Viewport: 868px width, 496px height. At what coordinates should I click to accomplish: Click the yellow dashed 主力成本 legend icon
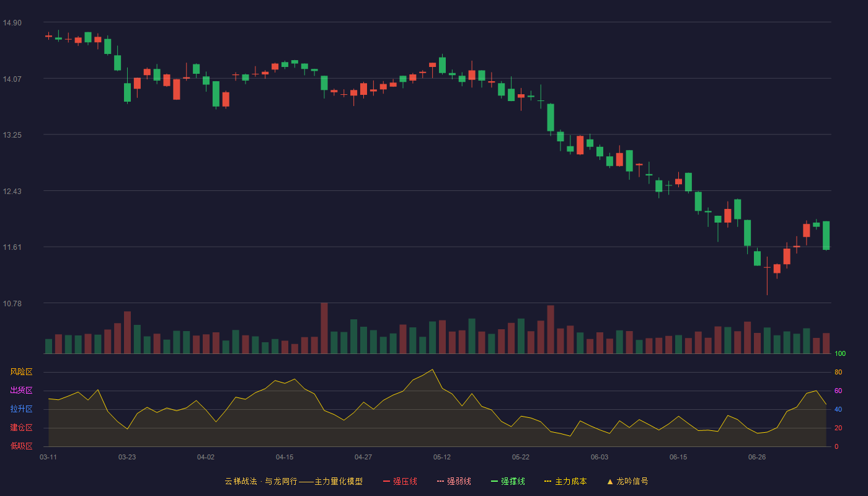coord(548,481)
